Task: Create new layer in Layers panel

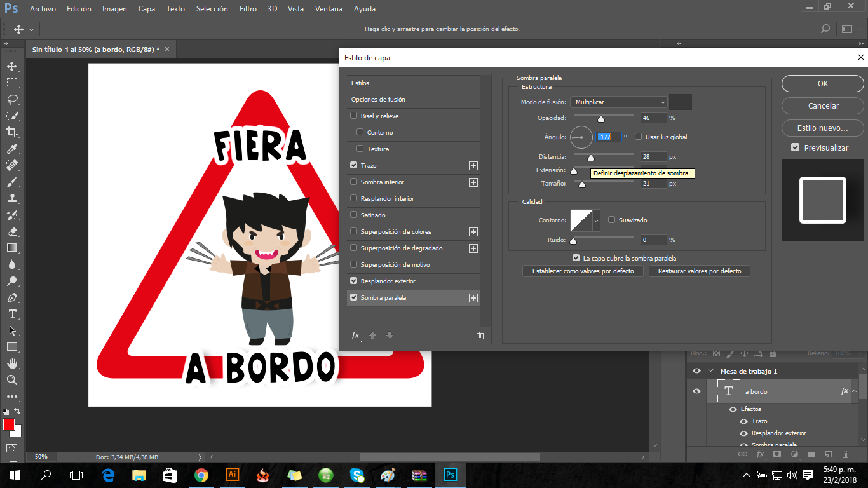Action: pos(828,454)
